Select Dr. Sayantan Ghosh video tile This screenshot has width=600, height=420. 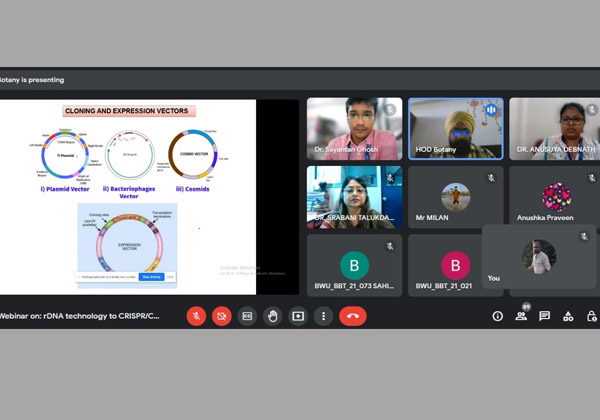pyautogui.click(x=354, y=129)
